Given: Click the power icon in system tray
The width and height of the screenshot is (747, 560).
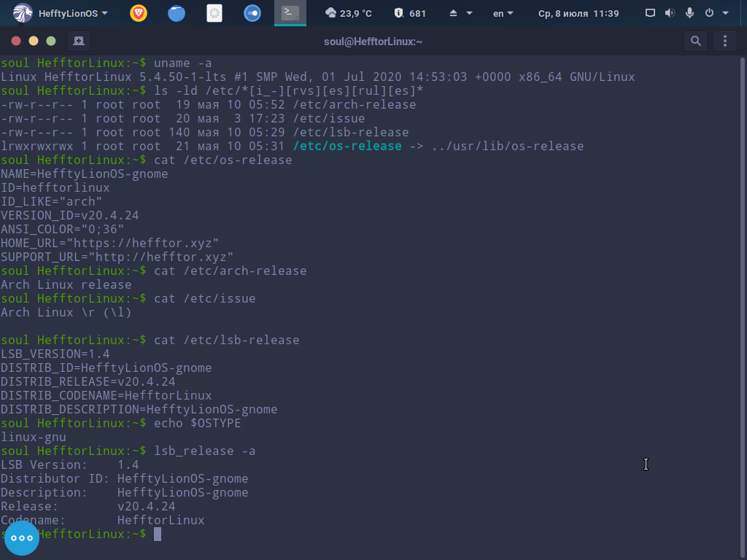Looking at the screenshot, I should click(x=709, y=13).
